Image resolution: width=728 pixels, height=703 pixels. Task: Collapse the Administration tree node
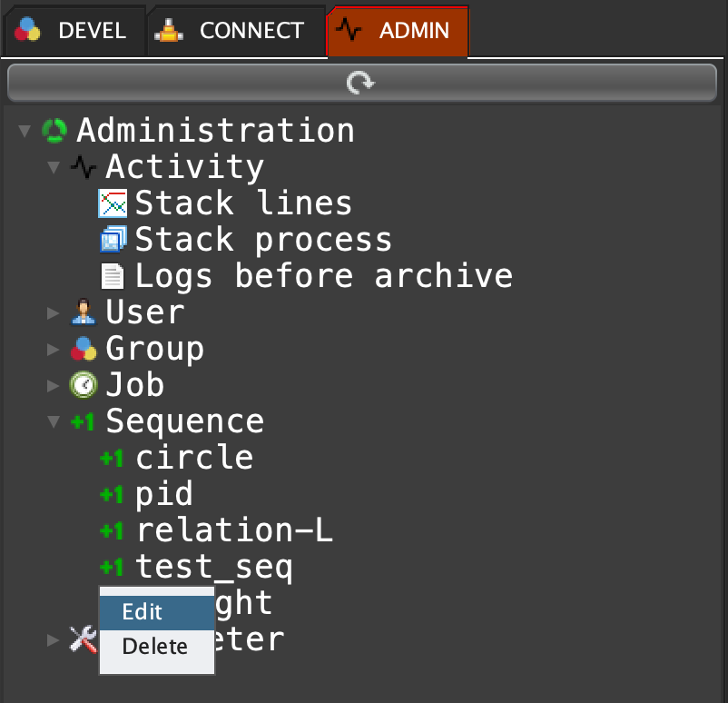pyautogui.click(x=25, y=132)
